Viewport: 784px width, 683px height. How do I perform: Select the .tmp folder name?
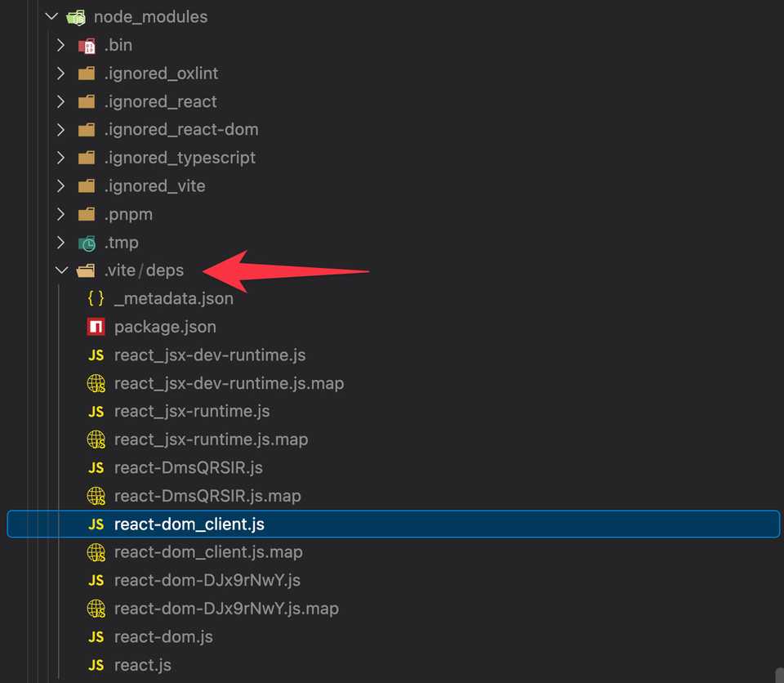[122, 243]
